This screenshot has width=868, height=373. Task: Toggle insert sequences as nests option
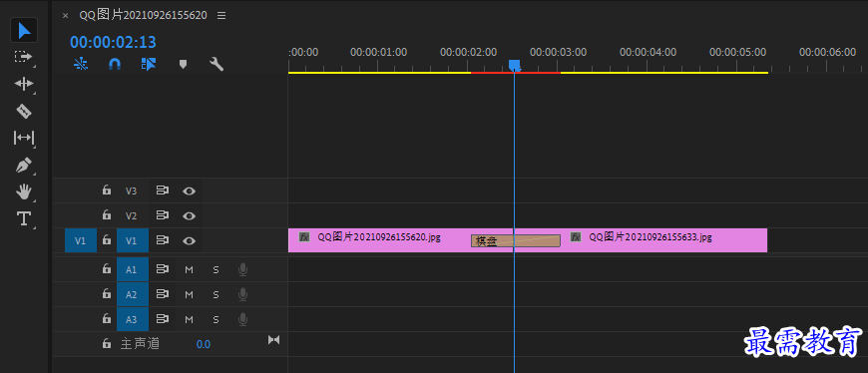click(82, 64)
